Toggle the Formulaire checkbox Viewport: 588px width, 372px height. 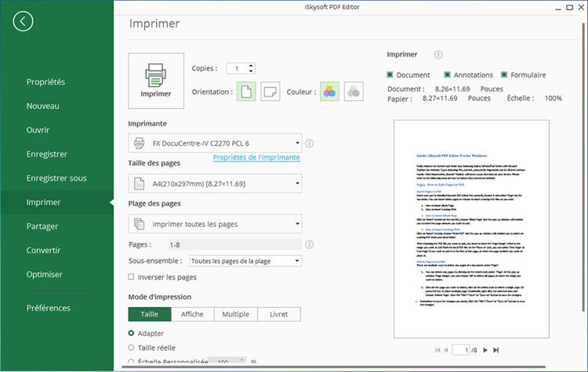tap(504, 74)
